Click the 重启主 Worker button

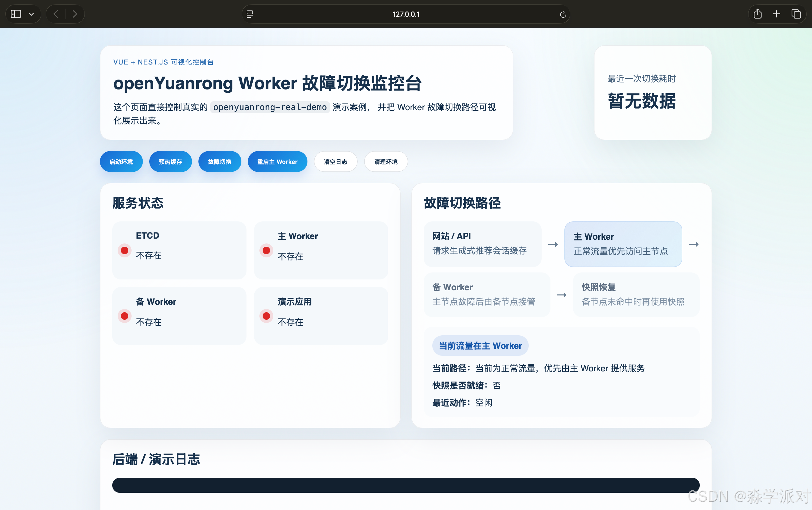[277, 161]
